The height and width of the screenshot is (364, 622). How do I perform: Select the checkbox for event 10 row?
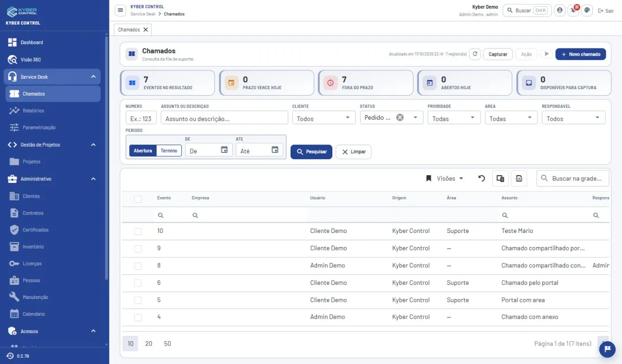point(138,232)
